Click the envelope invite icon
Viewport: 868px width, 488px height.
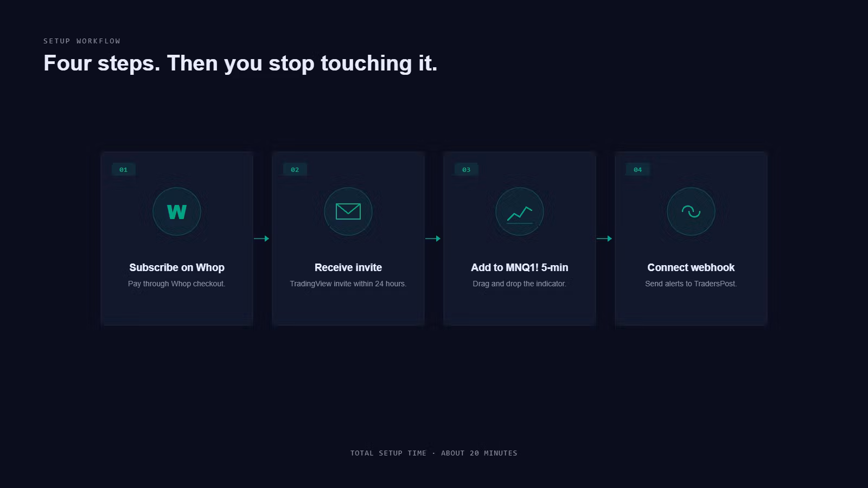[348, 211]
